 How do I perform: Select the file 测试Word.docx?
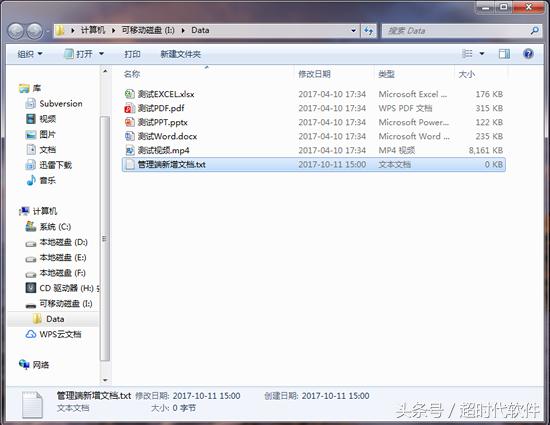click(x=314, y=136)
